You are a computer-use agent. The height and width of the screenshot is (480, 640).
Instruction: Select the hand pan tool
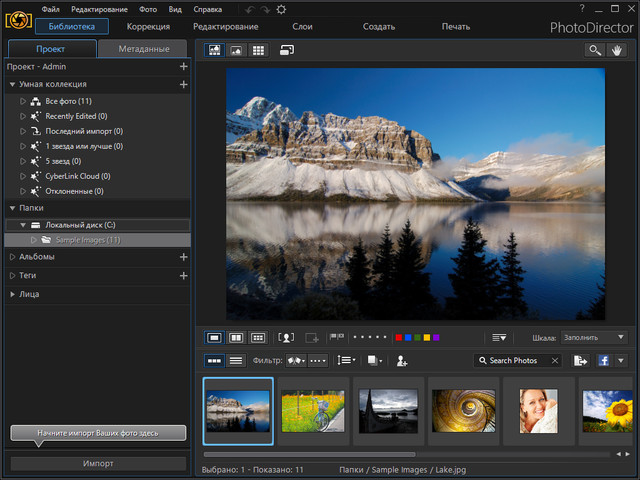coord(617,49)
